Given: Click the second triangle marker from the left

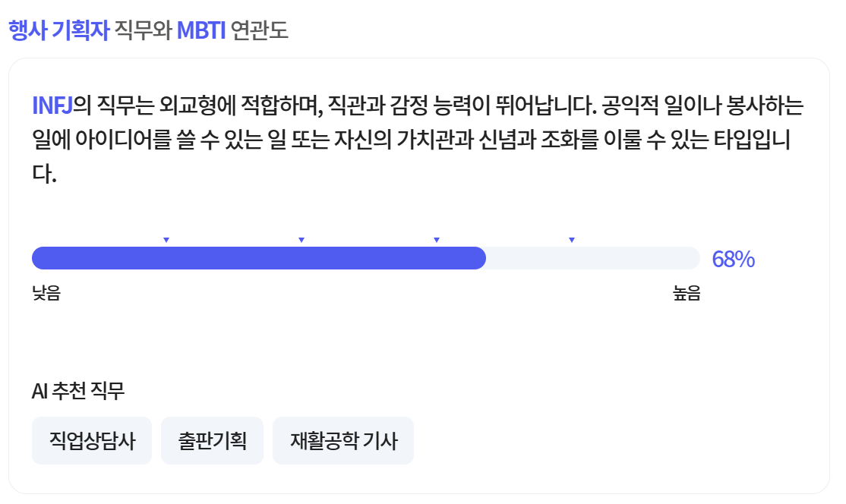Looking at the screenshot, I should point(301,240).
